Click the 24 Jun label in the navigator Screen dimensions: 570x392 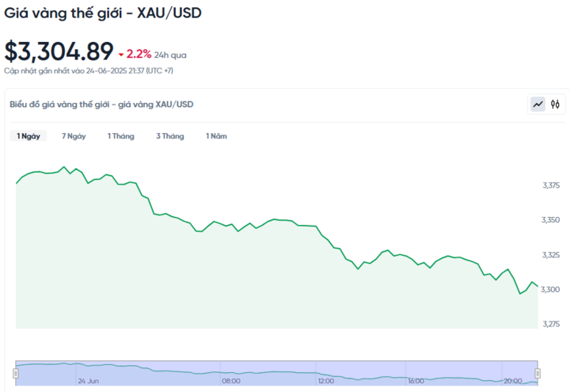(89, 381)
